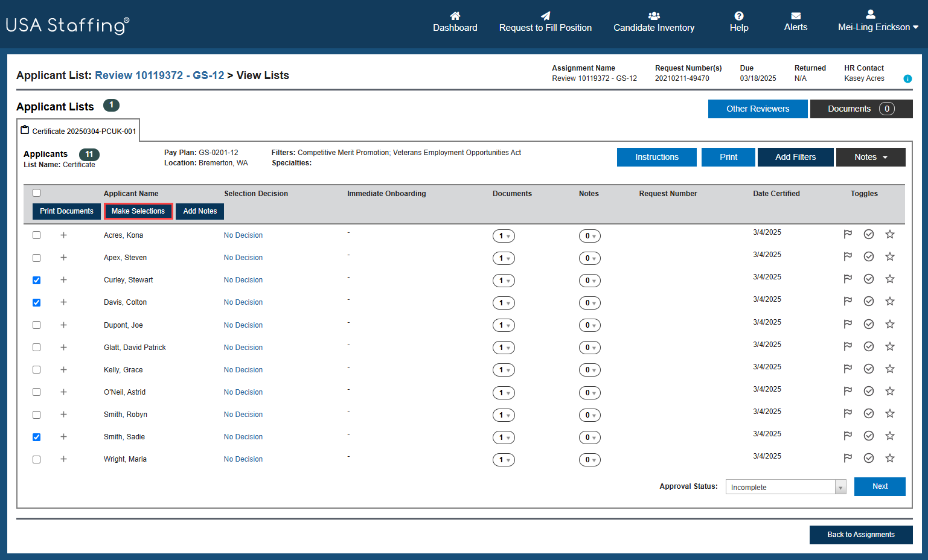Click the checkmark circle for Dupont, Joe
The image size is (928, 560).
869,324
